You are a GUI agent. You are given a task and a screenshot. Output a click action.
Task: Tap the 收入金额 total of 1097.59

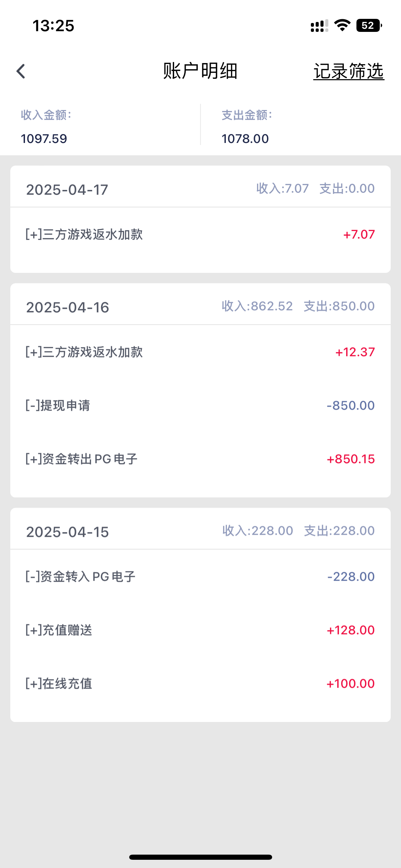click(x=44, y=138)
